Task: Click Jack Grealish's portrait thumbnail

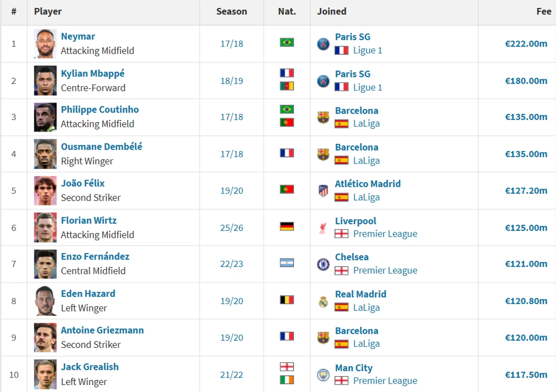Action: [45, 374]
